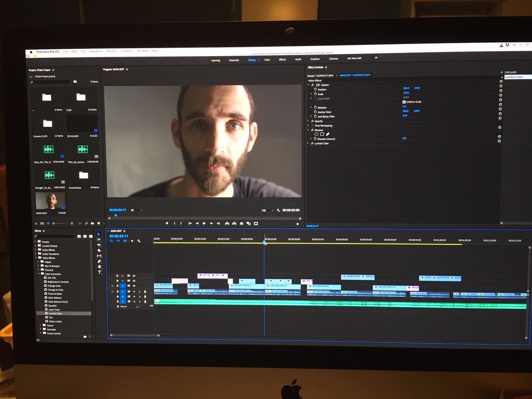
Task: Click the Export Frame camera icon
Action: (241, 224)
